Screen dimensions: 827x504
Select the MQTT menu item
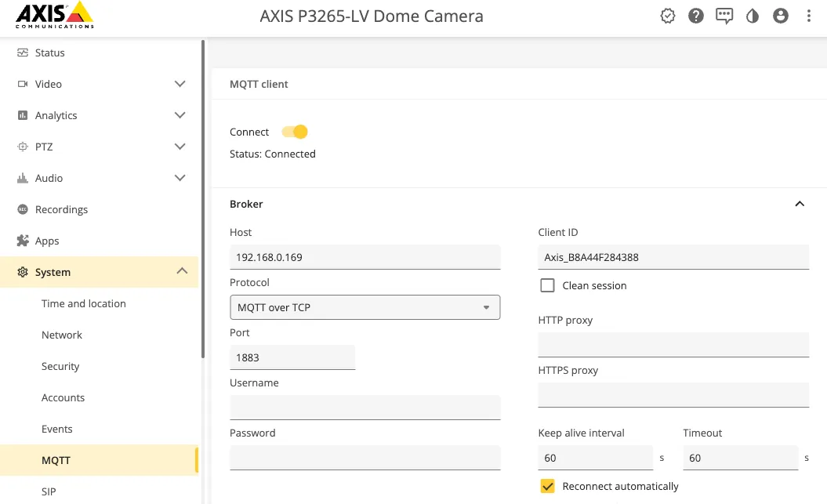(99, 460)
